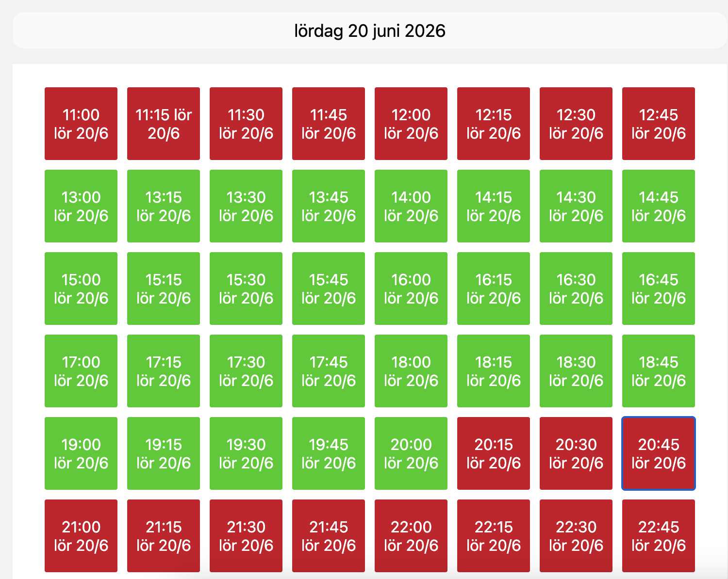
Task: Select the 16:45 green slot
Action: click(659, 289)
